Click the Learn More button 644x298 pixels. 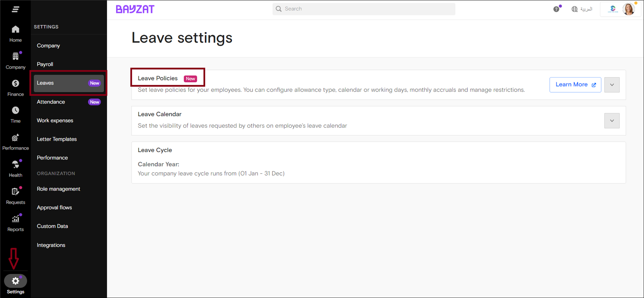(x=575, y=85)
